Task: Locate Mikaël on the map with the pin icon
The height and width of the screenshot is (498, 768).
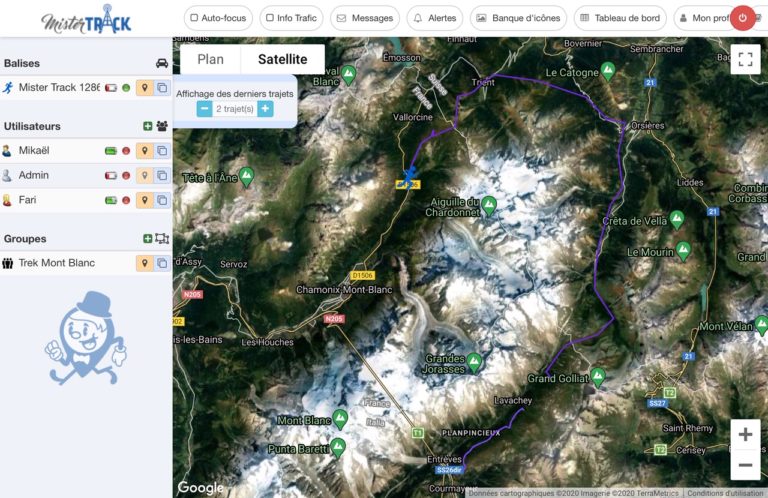Action: tap(144, 151)
